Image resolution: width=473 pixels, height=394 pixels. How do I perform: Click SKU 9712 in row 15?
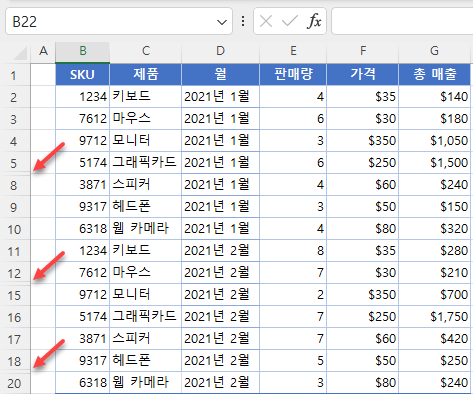coord(83,295)
